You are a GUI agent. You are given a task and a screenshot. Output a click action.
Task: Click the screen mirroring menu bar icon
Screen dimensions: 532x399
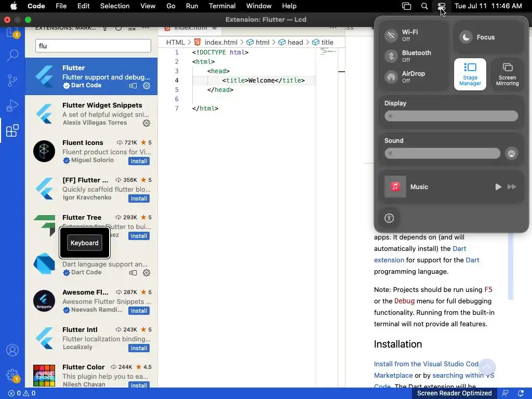coord(406,6)
